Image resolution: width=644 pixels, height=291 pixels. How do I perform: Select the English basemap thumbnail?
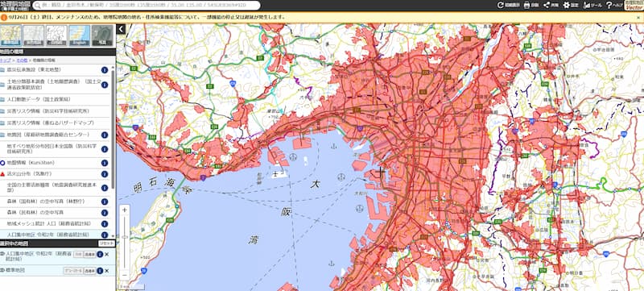pos(80,35)
